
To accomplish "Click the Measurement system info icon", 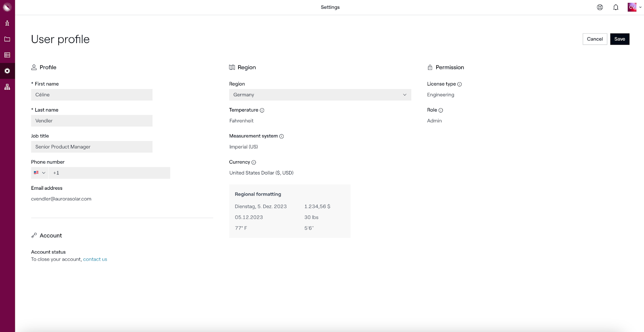I will pos(282,136).
